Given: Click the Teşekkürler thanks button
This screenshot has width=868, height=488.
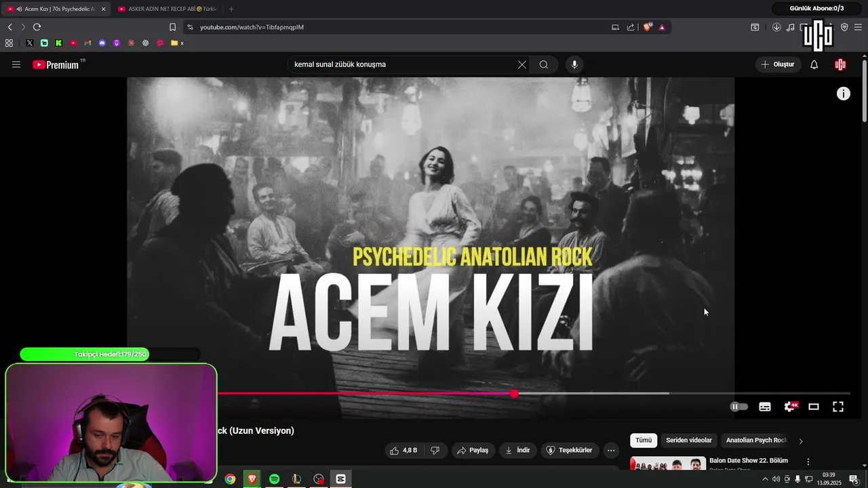Looking at the screenshot, I should pos(570,450).
